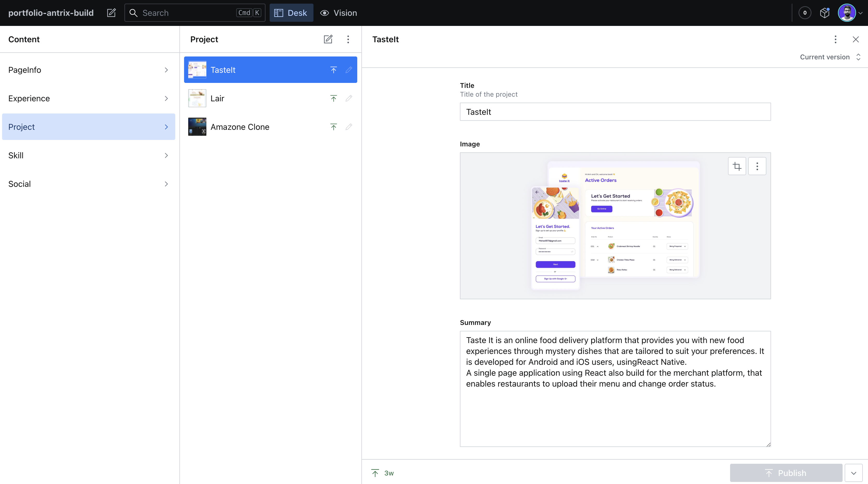Open the Project pane three-dot menu
This screenshot has height=484, width=868.
(x=348, y=39)
